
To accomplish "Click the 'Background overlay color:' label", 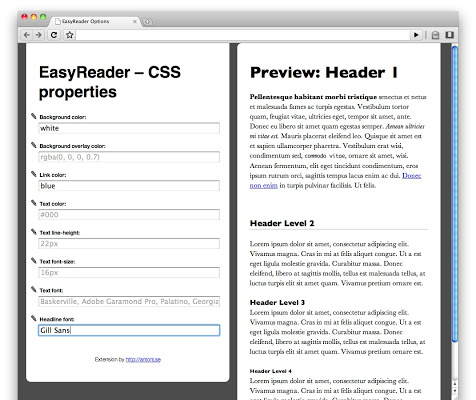I will pos(72,146).
